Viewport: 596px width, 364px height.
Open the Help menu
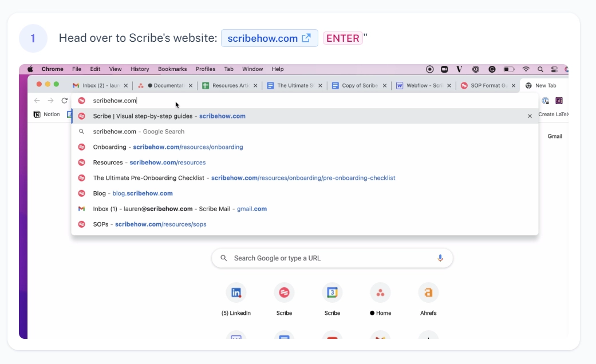[x=278, y=69]
